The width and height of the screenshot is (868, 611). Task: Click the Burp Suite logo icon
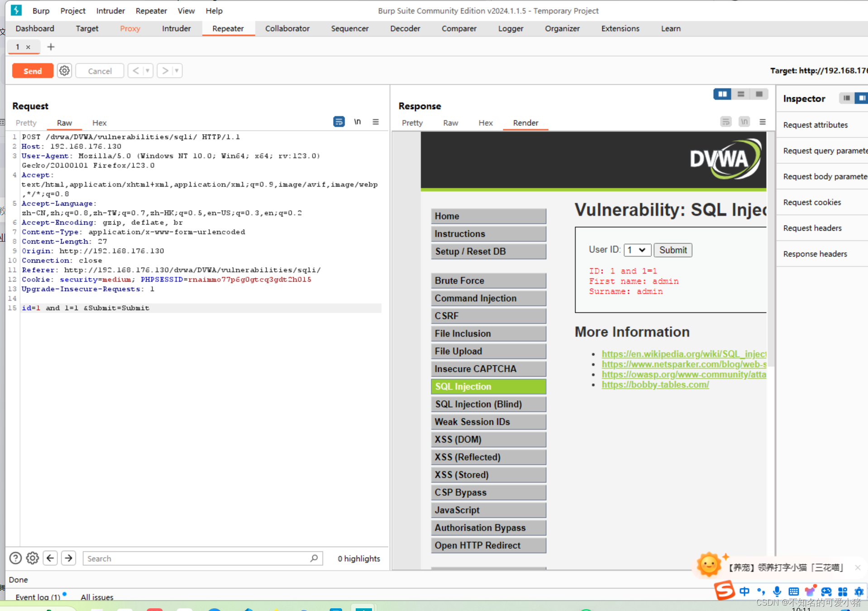pyautogui.click(x=16, y=10)
